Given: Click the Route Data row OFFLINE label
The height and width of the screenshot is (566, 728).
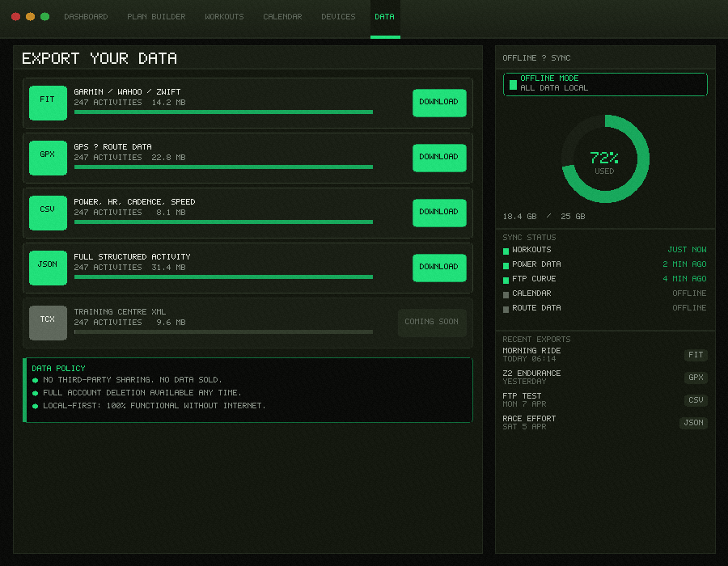Looking at the screenshot, I should point(689,308).
